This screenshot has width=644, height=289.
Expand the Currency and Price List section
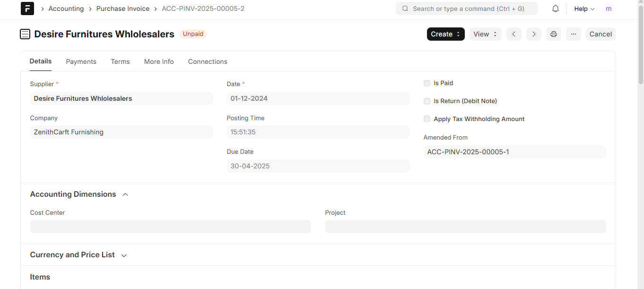[124, 255]
